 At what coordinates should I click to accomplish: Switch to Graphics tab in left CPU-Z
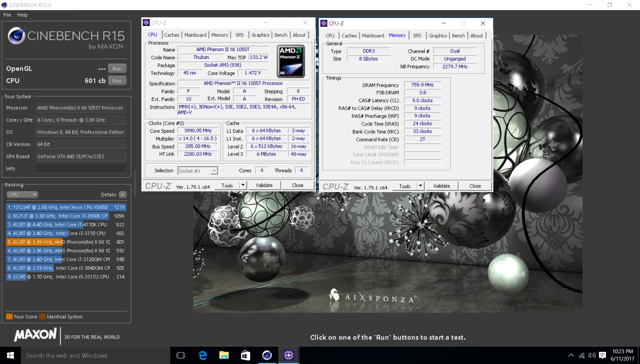tap(260, 35)
